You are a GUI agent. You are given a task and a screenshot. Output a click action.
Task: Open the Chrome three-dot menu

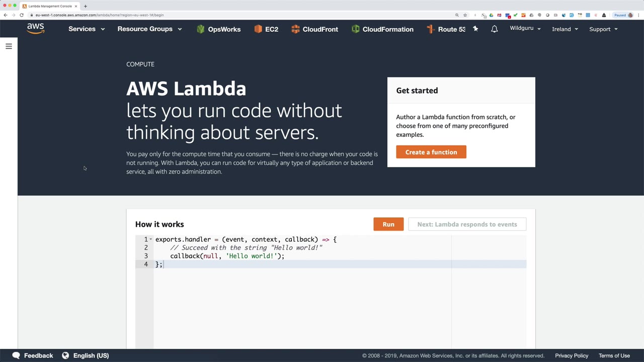638,15
